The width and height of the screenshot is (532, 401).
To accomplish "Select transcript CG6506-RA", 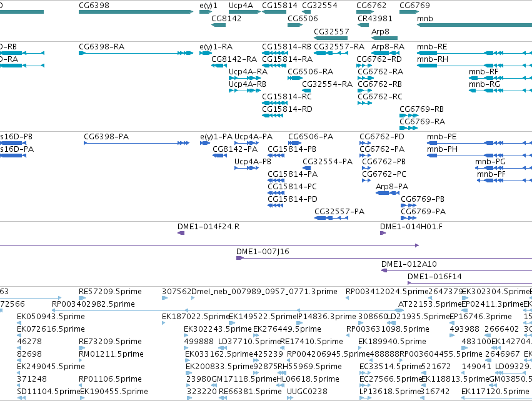I will tap(295, 78).
